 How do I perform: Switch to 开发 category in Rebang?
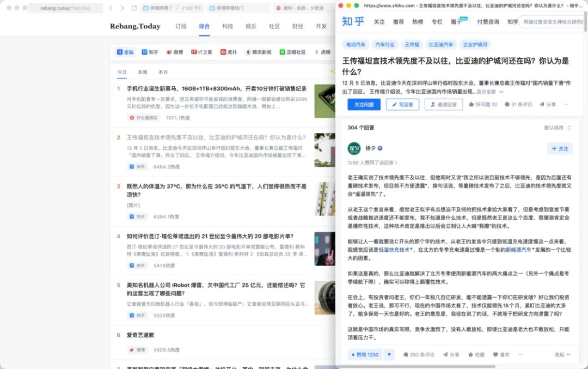coord(321,26)
